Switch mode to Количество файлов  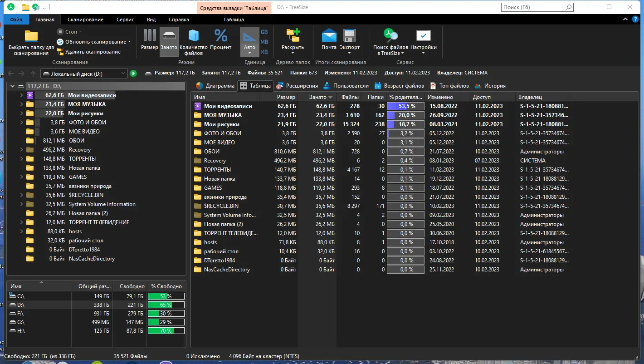[x=194, y=42]
